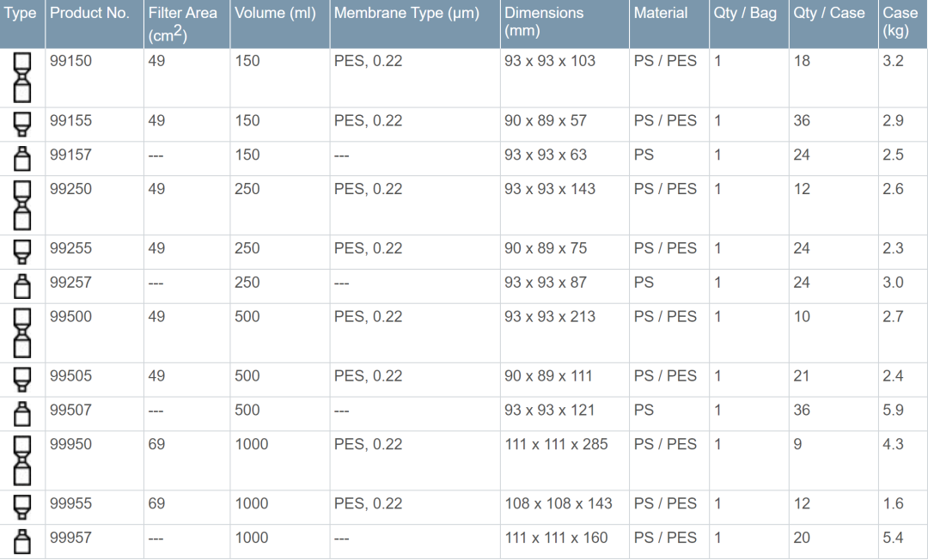The width and height of the screenshot is (928, 560).
Task: Click the funnel type icon for product 99955
Action: click(21, 507)
